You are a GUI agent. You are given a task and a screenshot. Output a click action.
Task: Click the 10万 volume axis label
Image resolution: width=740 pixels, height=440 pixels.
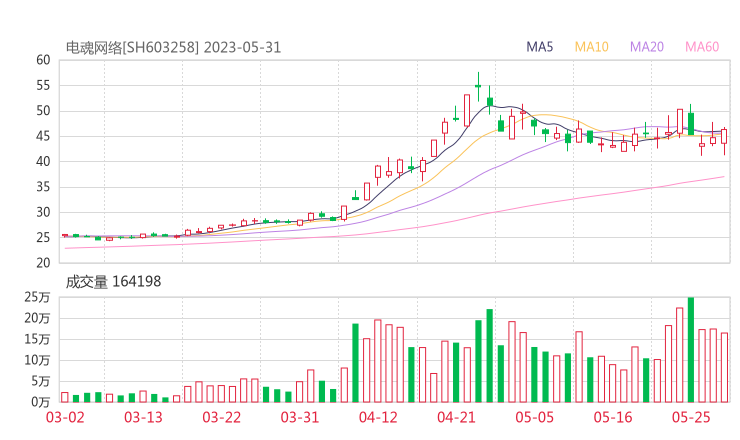(x=37, y=361)
